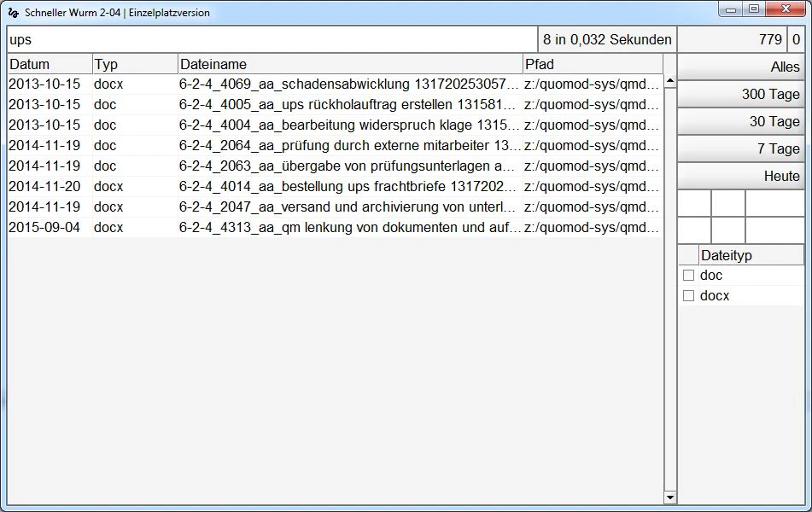Select the 'schadensabwicklung' docx file row

tap(348, 84)
